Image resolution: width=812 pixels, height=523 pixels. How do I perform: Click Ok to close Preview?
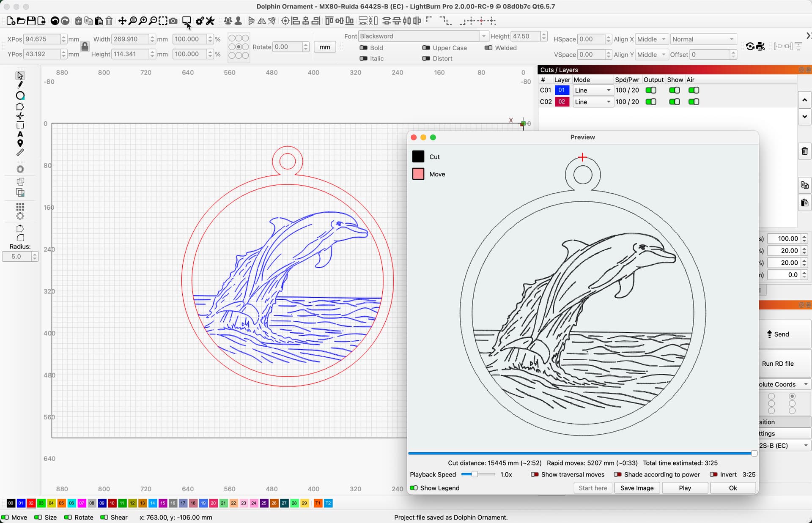(x=733, y=488)
